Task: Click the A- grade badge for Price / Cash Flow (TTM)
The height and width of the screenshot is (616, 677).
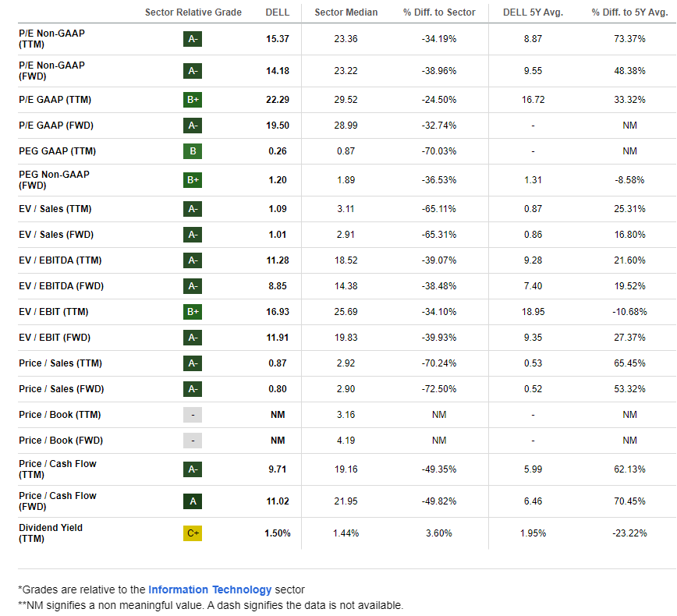Action: (193, 469)
